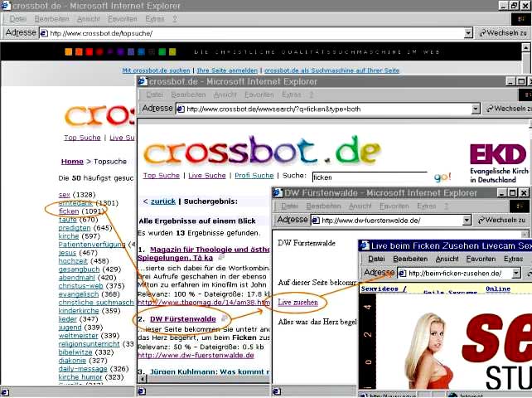Click the go! search button
The width and height of the screenshot is (532, 398).
(443, 177)
